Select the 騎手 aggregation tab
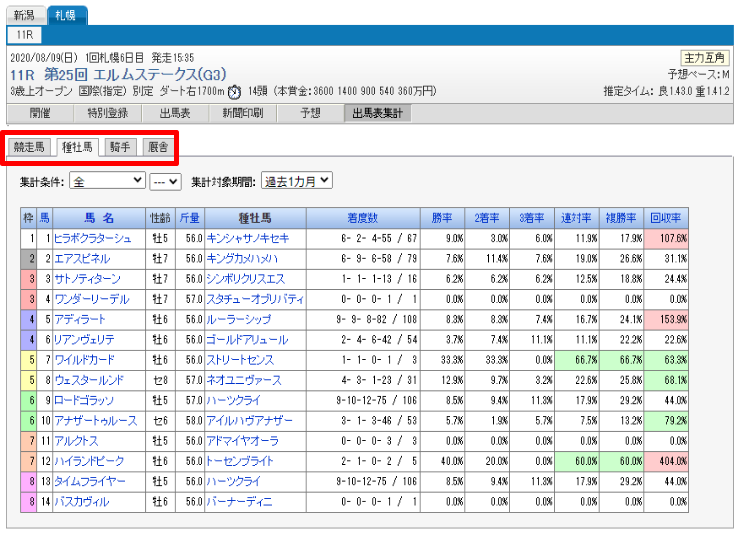This screenshot has width=738, height=534. click(x=120, y=147)
